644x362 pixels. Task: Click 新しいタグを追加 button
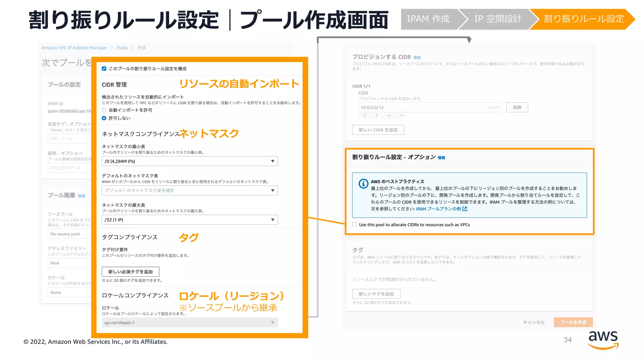376,294
